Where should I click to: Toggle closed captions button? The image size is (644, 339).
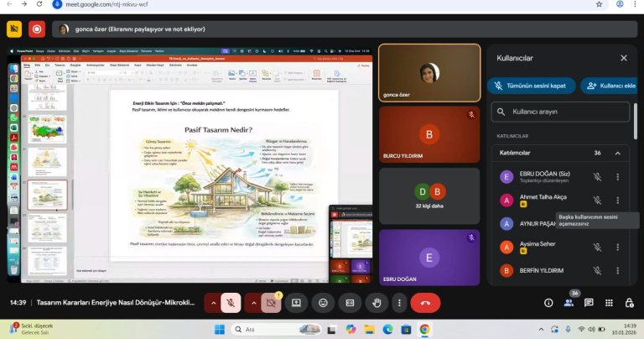(x=350, y=303)
